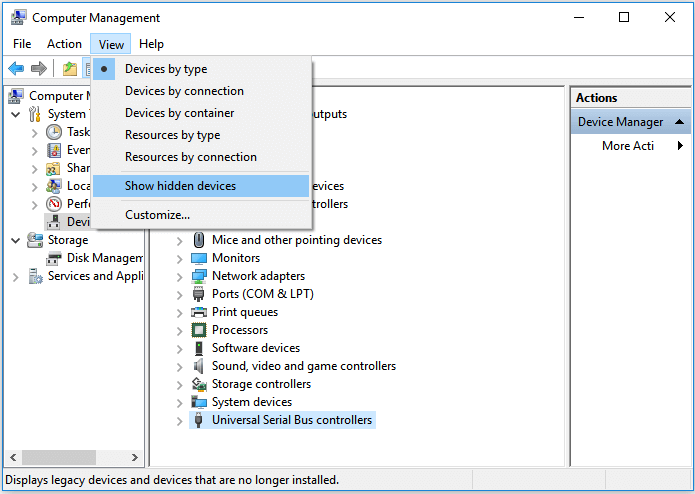Click the Up one level folder icon
Image resolution: width=695 pixels, height=494 pixels.
[70, 68]
